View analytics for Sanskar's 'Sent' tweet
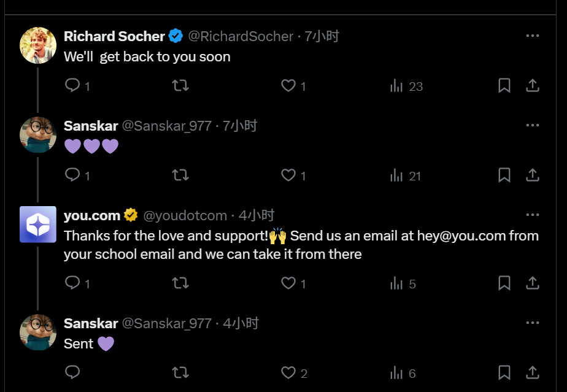 (397, 372)
